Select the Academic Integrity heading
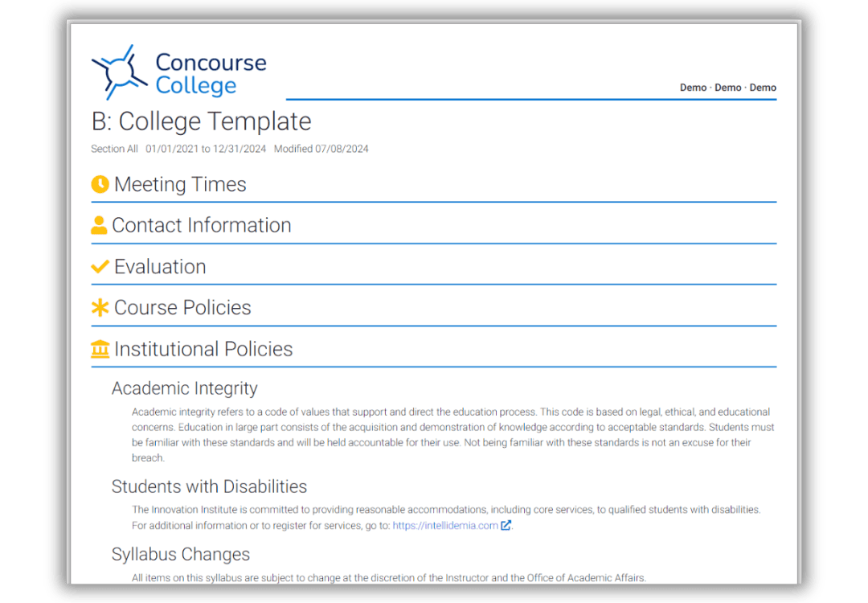Screen dimensions: 868x603 (184, 388)
